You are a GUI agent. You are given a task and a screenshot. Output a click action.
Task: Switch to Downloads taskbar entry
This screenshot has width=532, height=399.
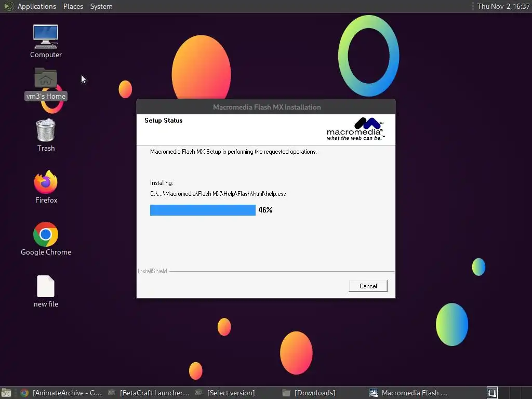309,393
